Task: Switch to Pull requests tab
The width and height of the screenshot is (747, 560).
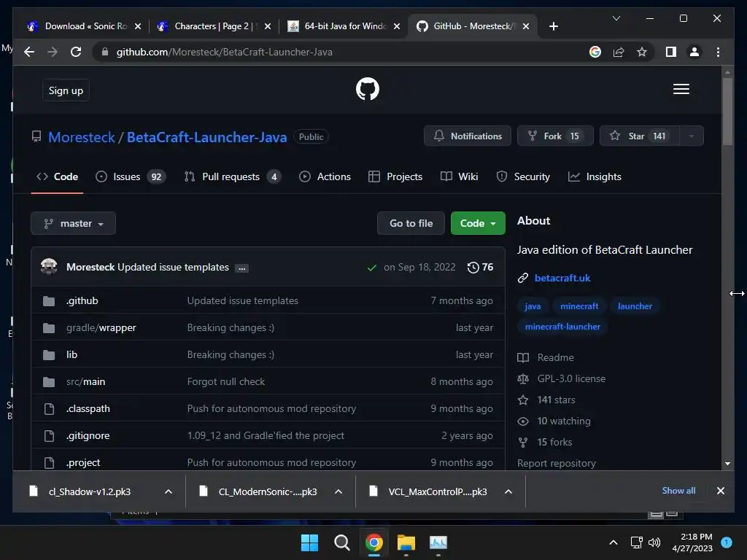Action: [x=233, y=176]
